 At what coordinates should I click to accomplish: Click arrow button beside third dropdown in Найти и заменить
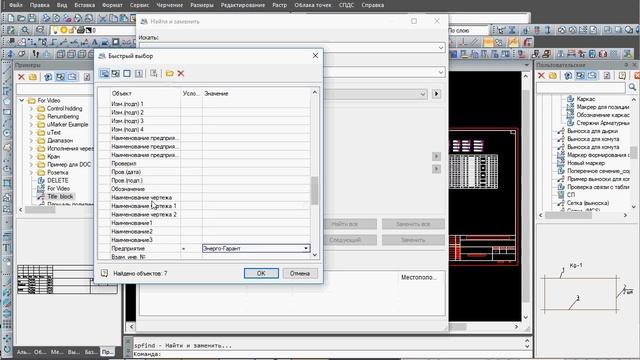(436, 94)
